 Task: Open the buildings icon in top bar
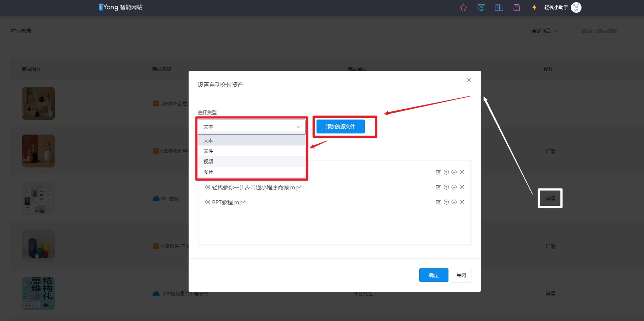(x=499, y=7)
